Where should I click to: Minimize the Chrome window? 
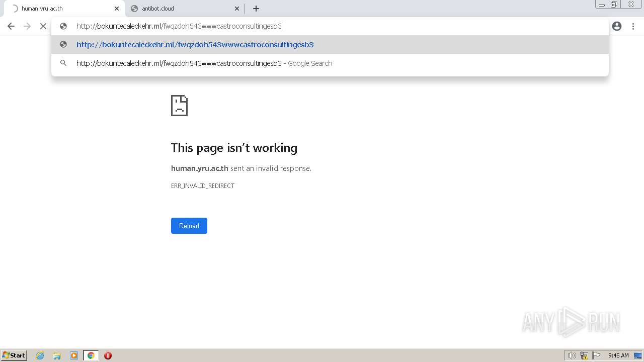(x=602, y=5)
